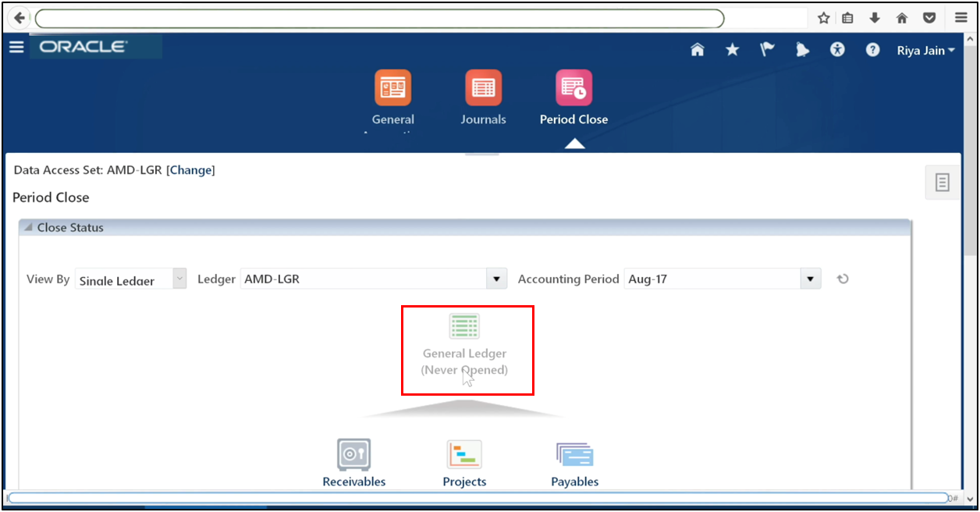Go to the Oracle home icon

coord(697,49)
